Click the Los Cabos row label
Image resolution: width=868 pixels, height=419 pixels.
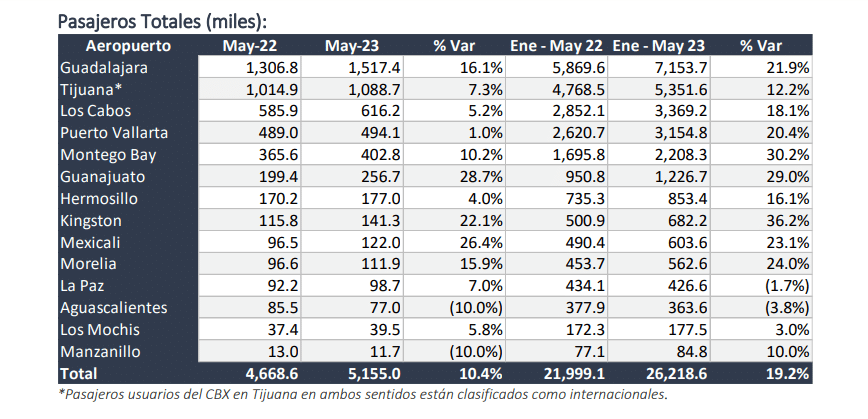click(95, 111)
